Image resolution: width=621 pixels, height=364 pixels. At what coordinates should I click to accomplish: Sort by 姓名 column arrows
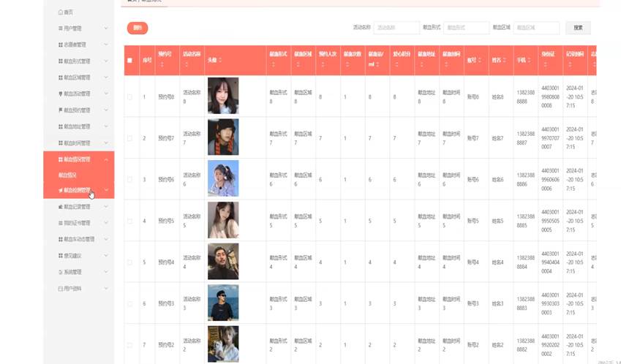pos(504,60)
